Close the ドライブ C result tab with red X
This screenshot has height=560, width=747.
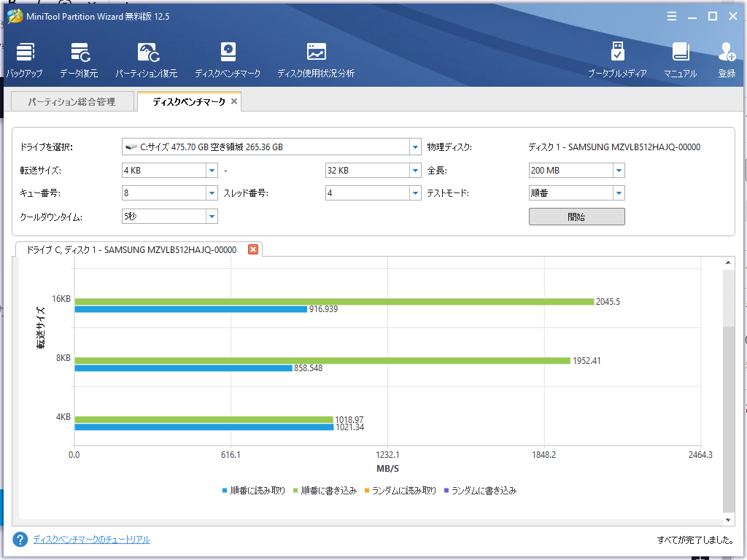click(x=253, y=249)
